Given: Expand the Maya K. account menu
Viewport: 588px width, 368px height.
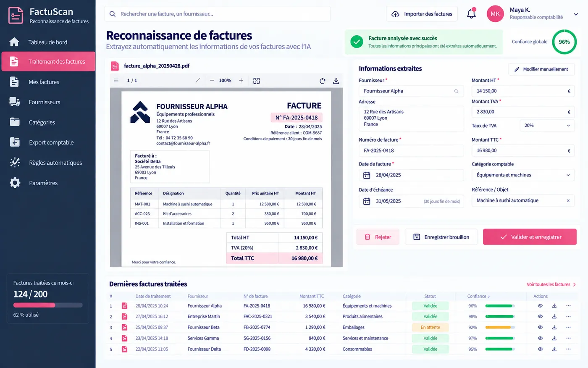Looking at the screenshot, I should pyautogui.click(x=576, y=14).
